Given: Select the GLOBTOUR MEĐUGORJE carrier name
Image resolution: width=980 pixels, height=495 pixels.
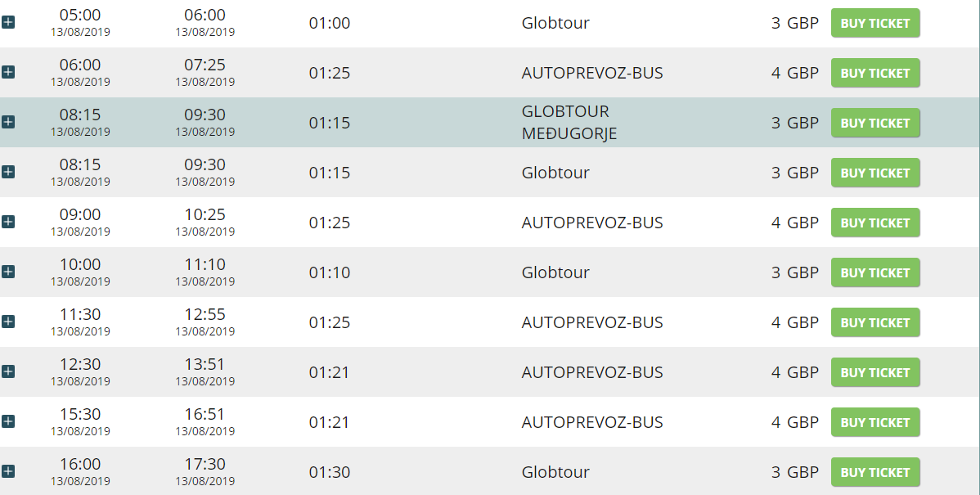Looking at the screenshot, I should coord(569,123).
